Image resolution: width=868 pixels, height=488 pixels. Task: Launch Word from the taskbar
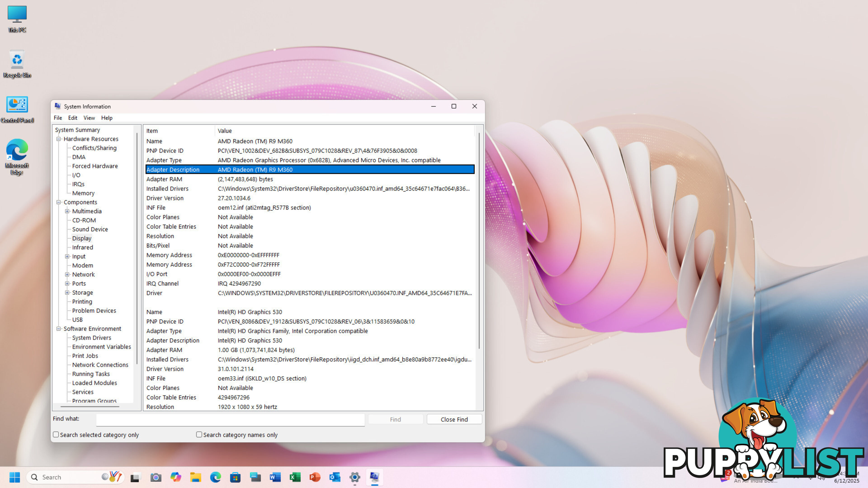tap(275, 477)
